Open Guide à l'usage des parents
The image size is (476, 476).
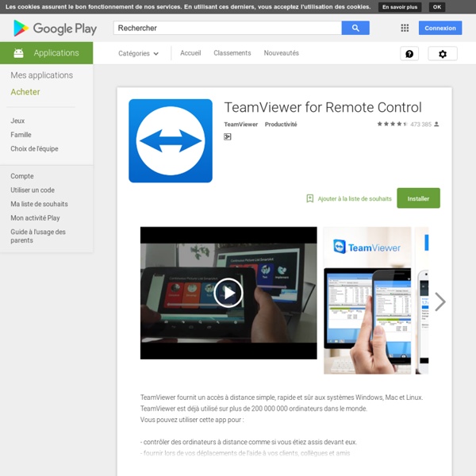(38, 236)
